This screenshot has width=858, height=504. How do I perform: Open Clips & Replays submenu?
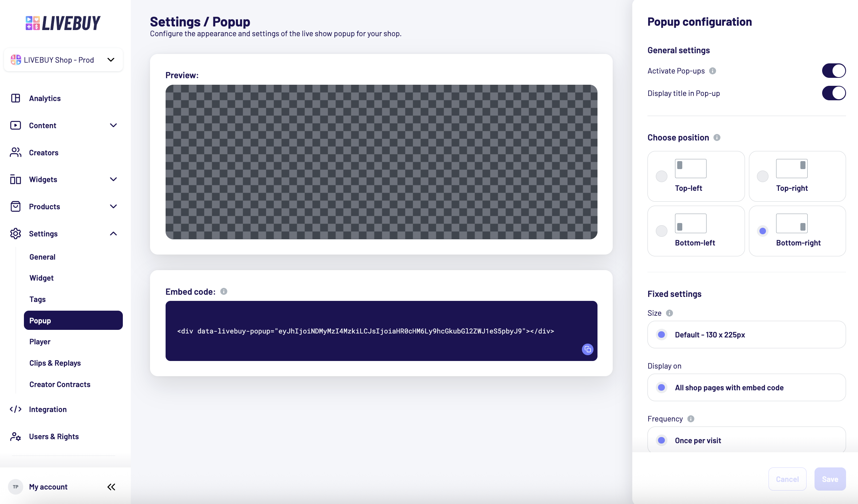pyautogui.click(x=55, y=363)
